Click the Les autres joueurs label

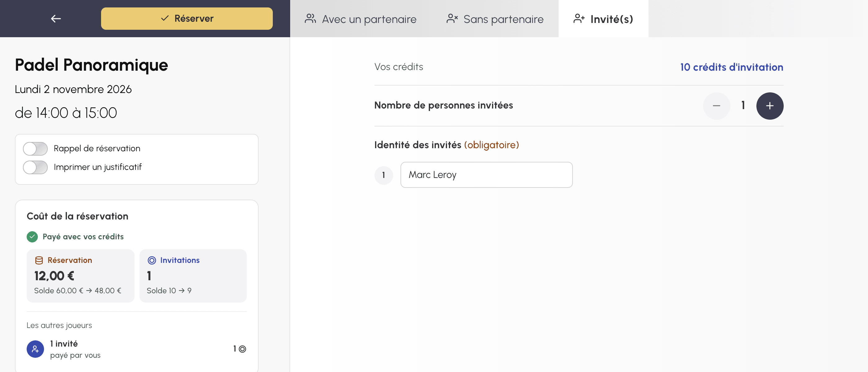click(x=59, y=325)
